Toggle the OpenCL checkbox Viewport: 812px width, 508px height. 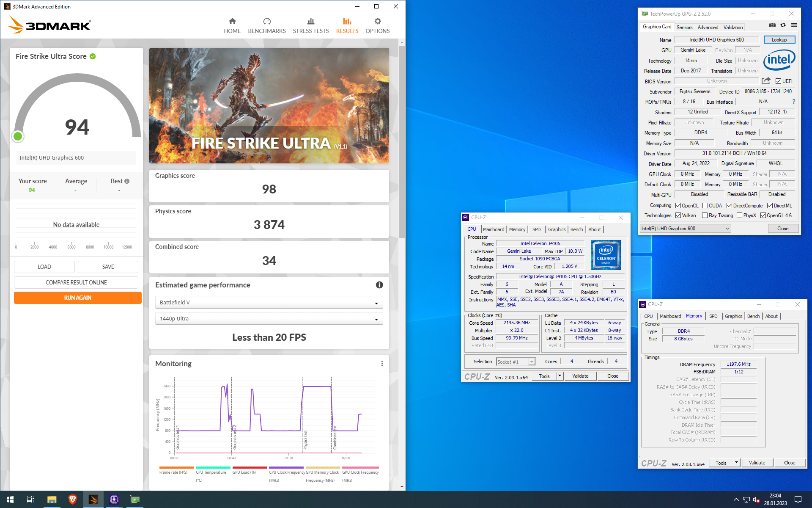(678, 206)
